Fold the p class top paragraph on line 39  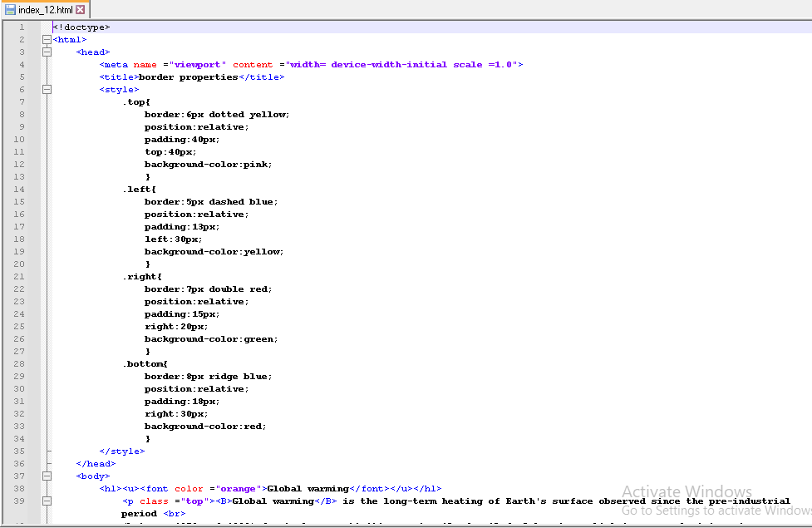click(47, 501)
